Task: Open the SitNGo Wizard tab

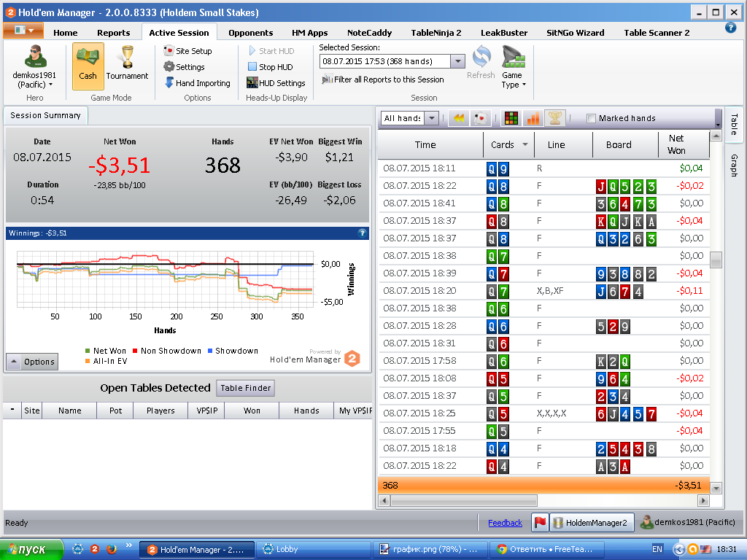Action: pos(575,32)
